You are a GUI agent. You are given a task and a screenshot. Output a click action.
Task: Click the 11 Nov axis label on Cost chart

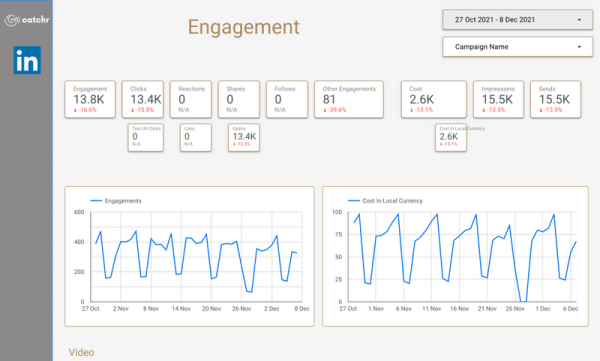pyautogui.click(x=431, y=309)
